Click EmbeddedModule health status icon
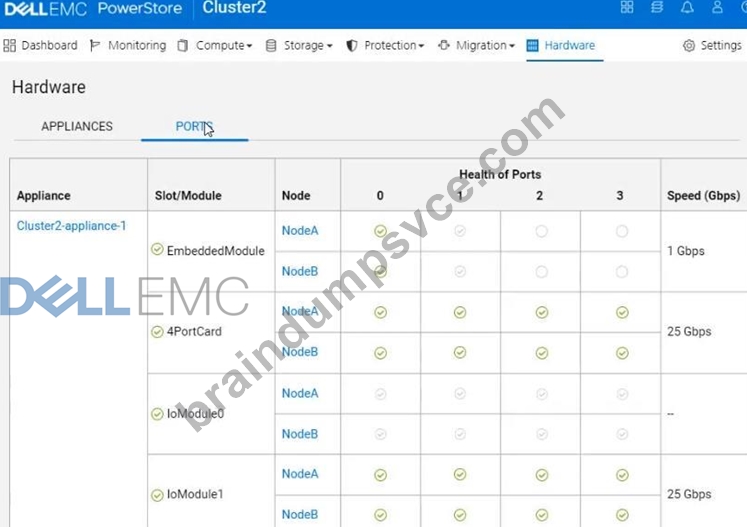 tap(157, 249)
